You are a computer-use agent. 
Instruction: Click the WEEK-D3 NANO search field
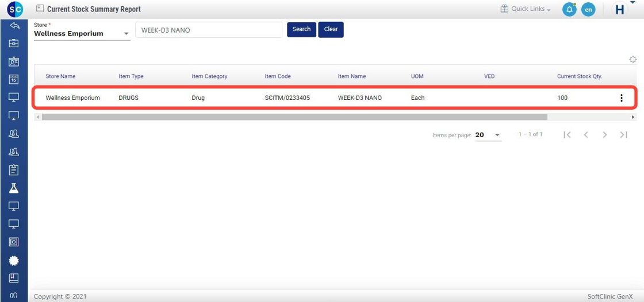[209, 30]
